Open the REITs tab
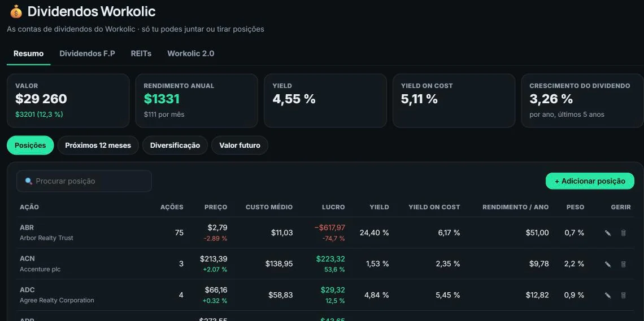The width and height of the screenshot is (644, 321). 141,54
